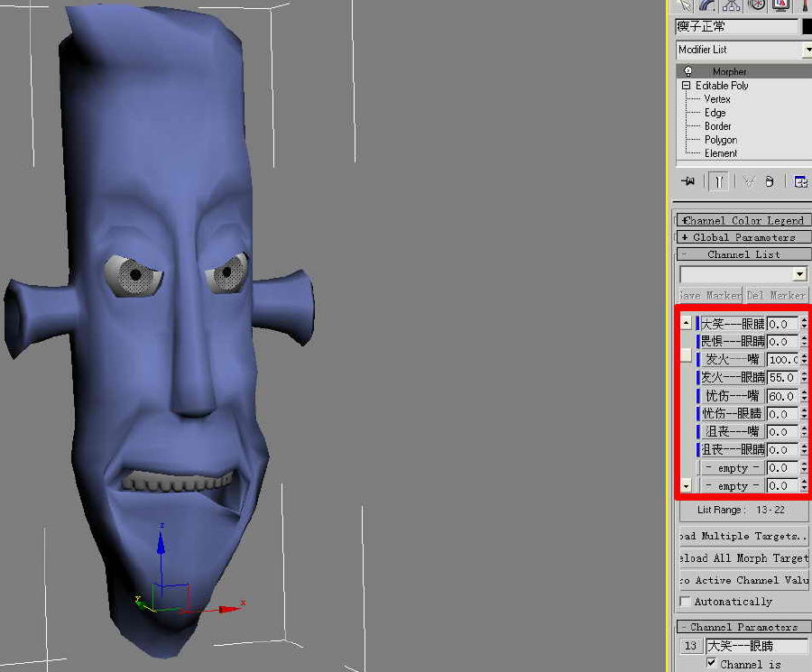
Task: Select the 发火---嘴 channel button
Action: pos(733,360)
